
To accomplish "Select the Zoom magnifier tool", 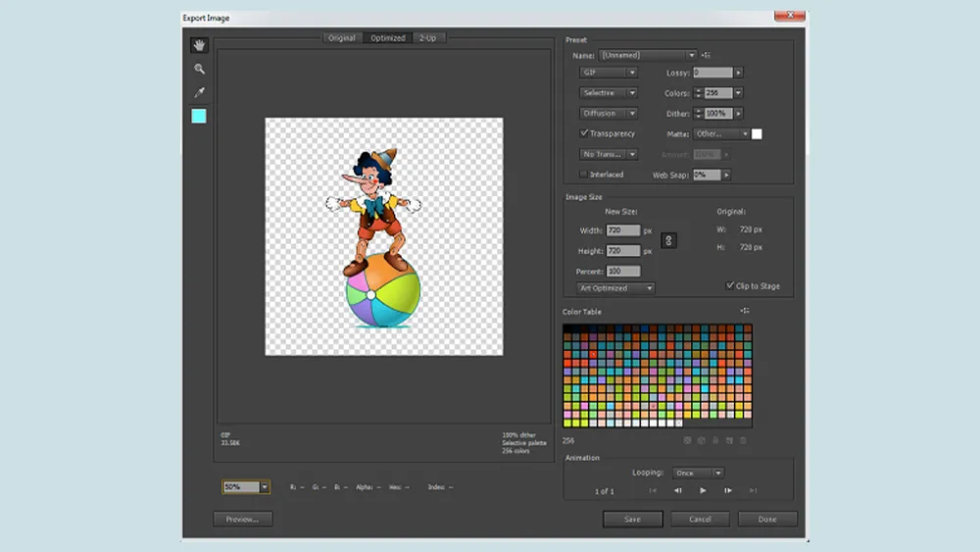I will pyautogui.click(x=199, y=69).
